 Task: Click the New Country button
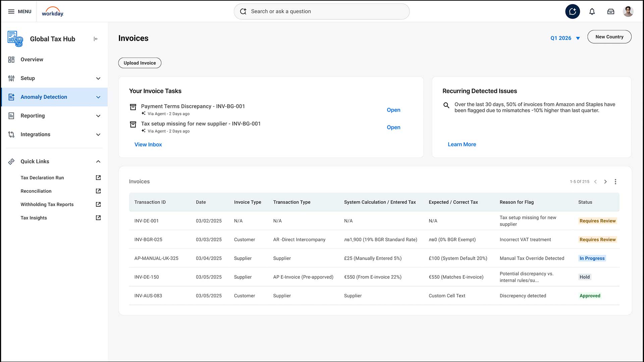pos(609,37)
